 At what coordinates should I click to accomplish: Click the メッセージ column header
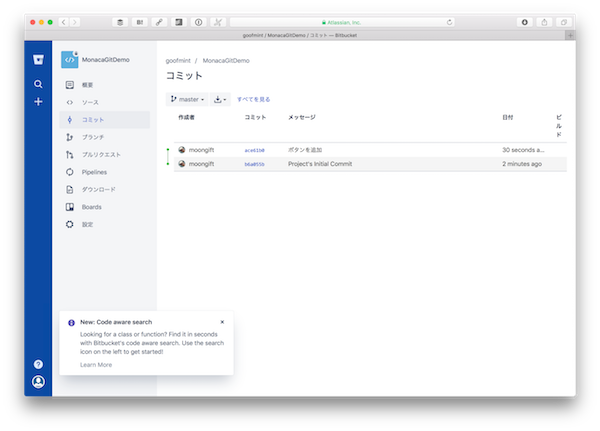coord(302,117)
